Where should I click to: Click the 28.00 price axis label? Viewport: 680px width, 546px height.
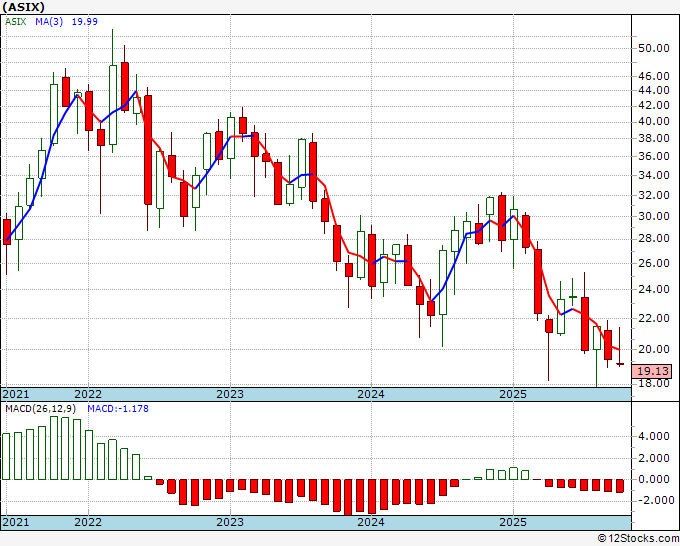pos(654,238)
